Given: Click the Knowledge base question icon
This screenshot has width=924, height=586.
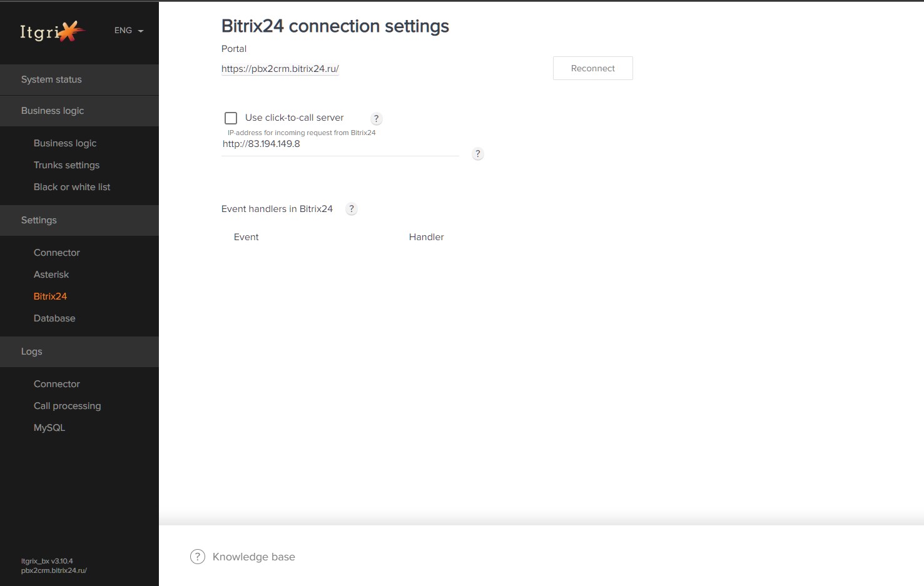Looking at the screenshot, I should click(x=198, y=557).
